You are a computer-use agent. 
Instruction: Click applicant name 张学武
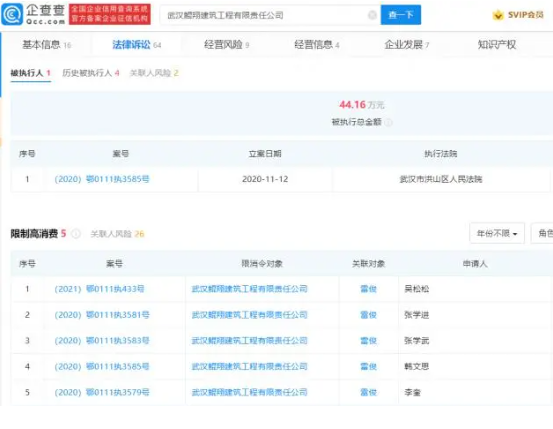coord(417,340)
